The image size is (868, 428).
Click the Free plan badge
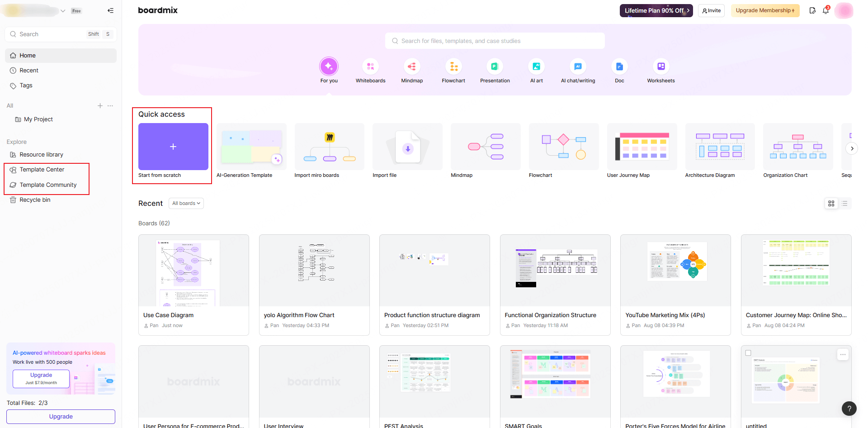(x=76, y=11)
